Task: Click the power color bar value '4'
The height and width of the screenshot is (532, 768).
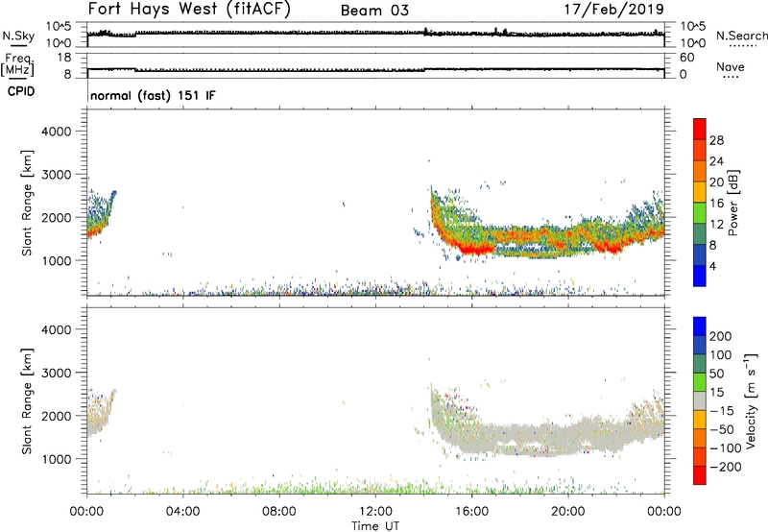Action: (x=712, y=266)
